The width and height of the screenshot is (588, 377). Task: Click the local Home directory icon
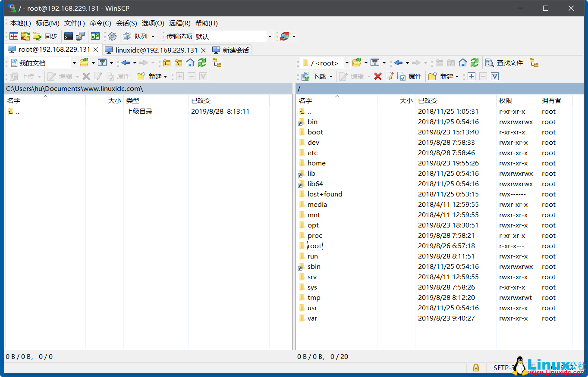[x=190, y=62]
